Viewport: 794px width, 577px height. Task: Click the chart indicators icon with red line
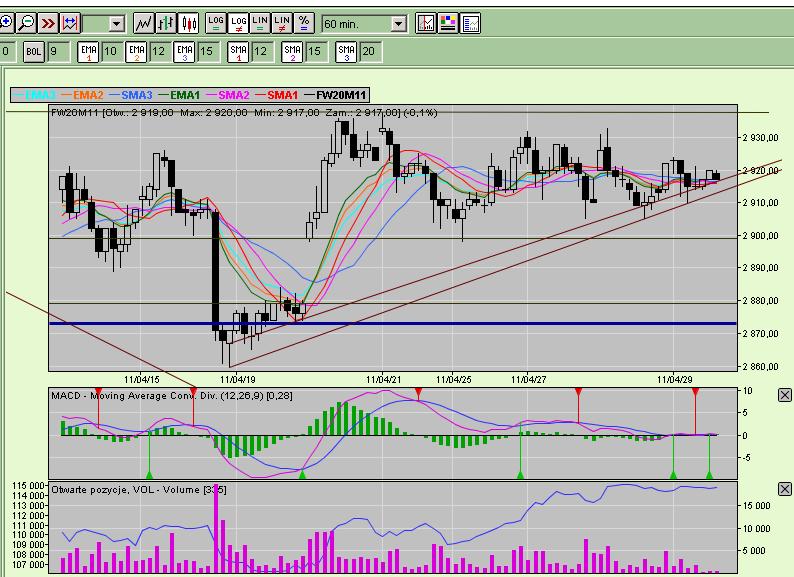[426, 23]
